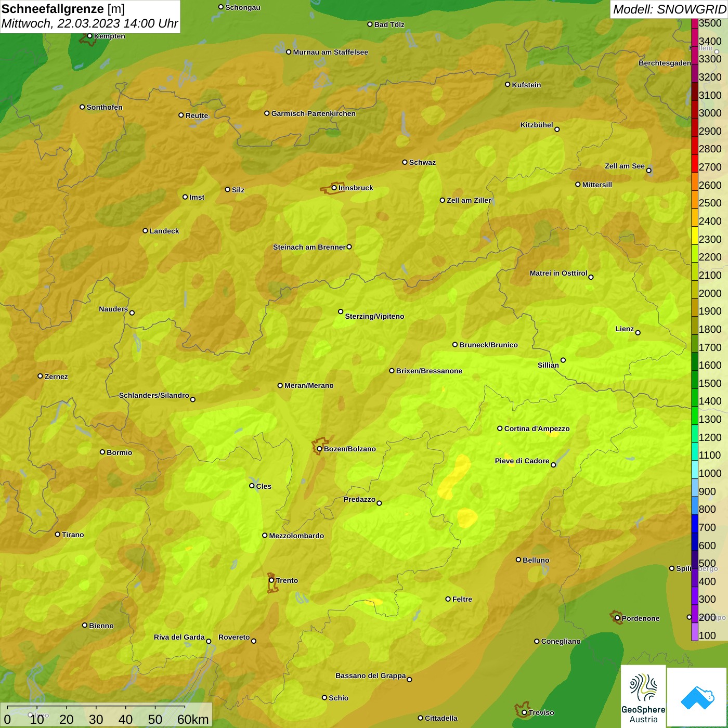728x728 pixels.
Task: Select the Bassano del Grappa label
Action: pos(371,675)
